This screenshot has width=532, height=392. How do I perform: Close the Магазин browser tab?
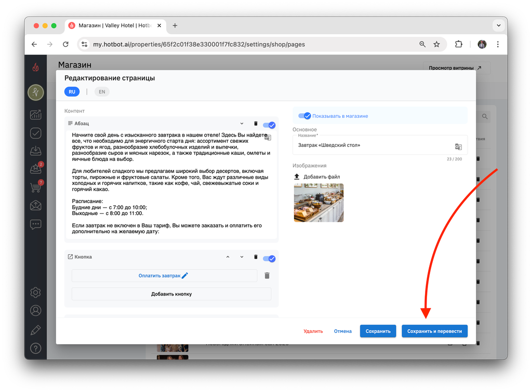coord(159,25)
